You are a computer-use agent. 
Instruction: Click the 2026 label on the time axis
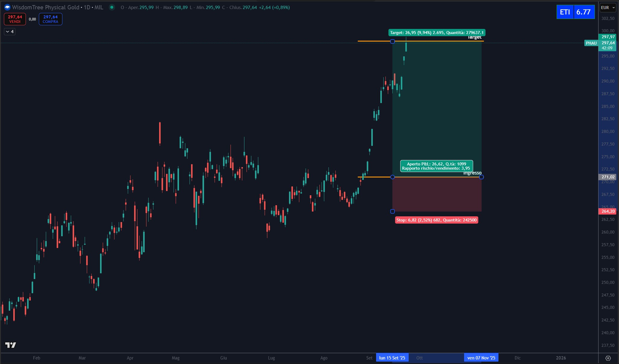click(x=561, y=358)
